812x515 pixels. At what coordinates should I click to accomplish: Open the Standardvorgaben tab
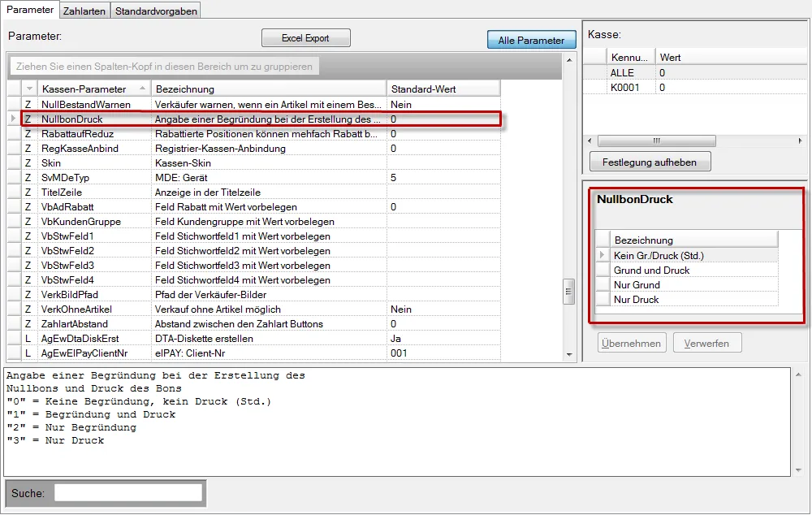click(x=155, y=11)
